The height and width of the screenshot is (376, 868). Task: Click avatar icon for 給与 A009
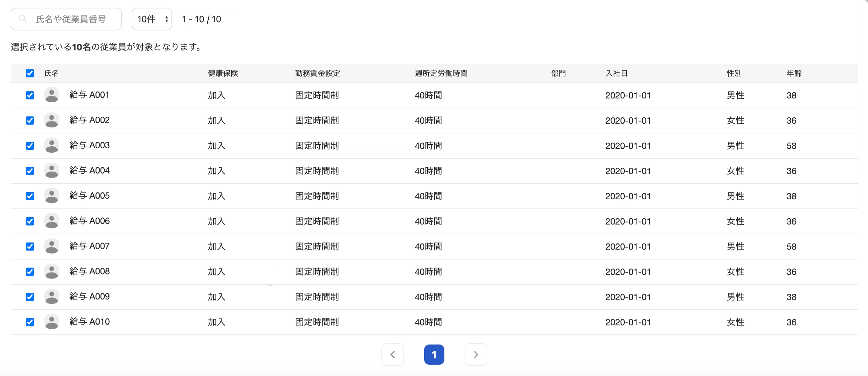pyautogui.click(x=52, y=297)
